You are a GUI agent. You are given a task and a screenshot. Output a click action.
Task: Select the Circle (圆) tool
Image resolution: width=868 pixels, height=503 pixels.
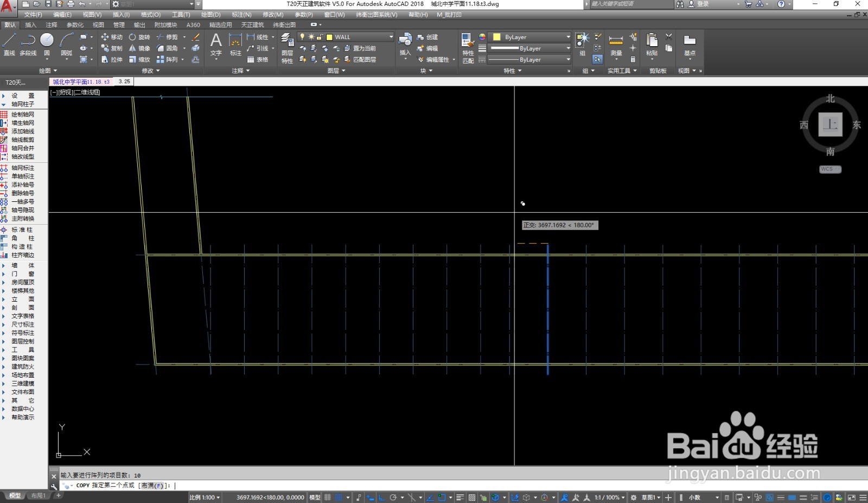point(47,44)
